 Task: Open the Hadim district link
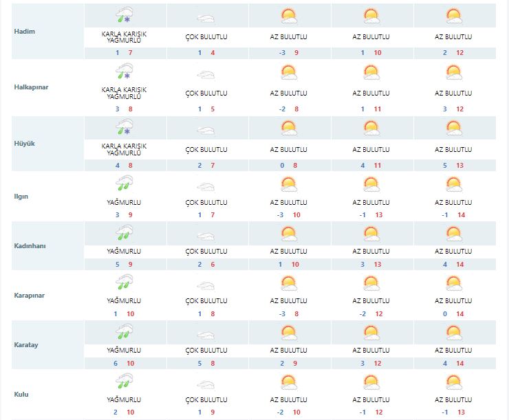tap(25, 32)
